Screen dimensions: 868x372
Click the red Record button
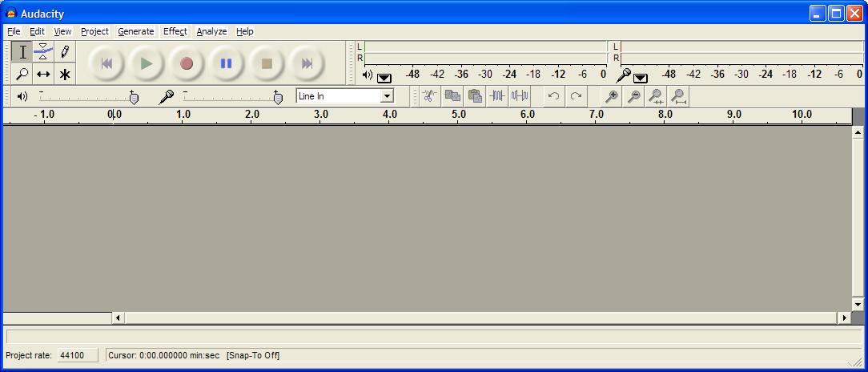(x=187, y=63)
